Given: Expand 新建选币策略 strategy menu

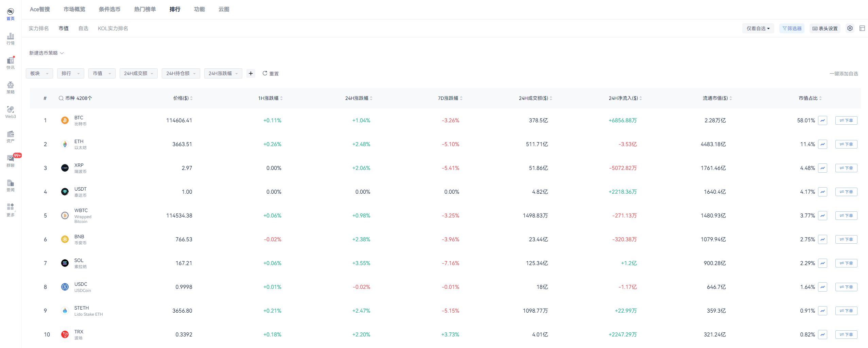Looking at the screenshot, I should tap(46, 53).
